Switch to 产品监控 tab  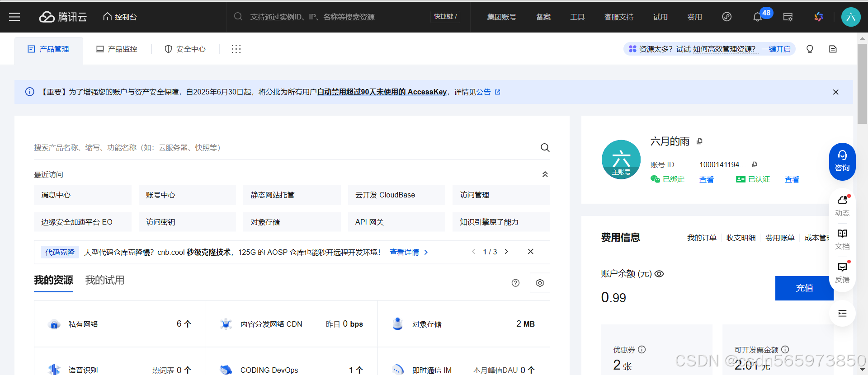pos(117,49)
